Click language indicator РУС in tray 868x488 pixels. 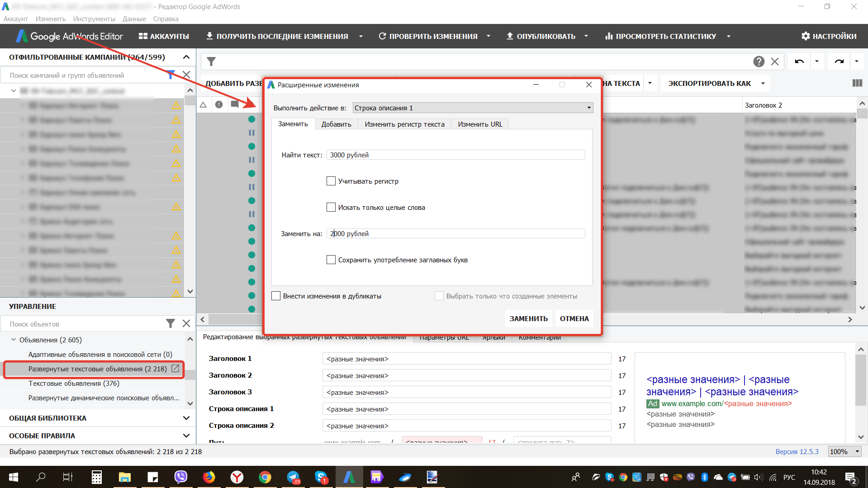(x=789, y=477)
